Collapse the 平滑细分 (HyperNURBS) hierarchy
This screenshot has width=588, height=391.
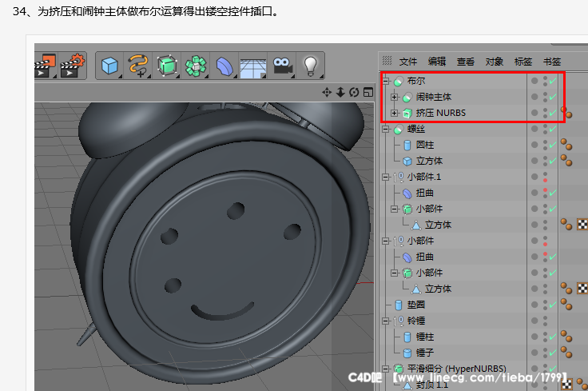tap(386, 369)
